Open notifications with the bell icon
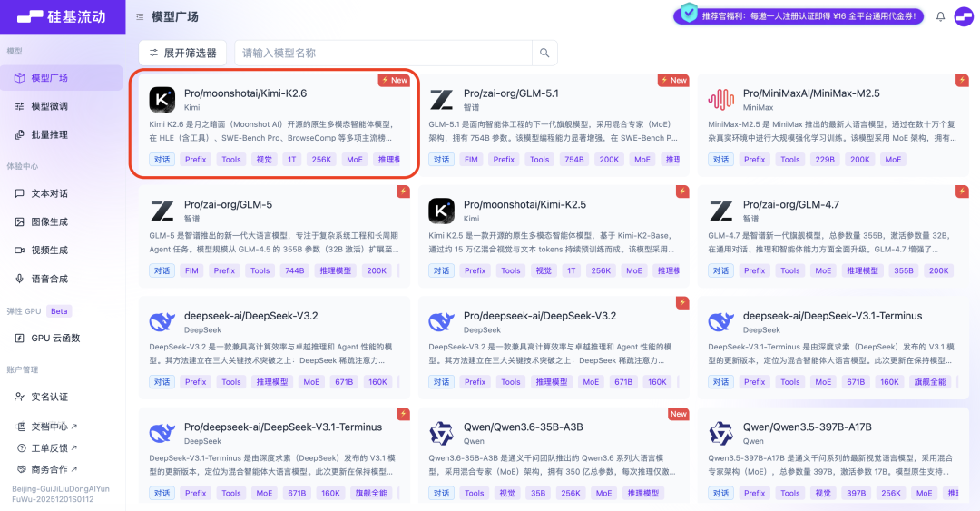980x511 pixels. click(x=940, y=16)
